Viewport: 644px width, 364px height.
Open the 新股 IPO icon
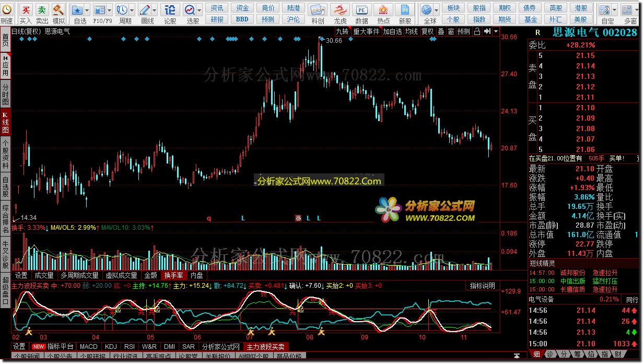point(404,9)
